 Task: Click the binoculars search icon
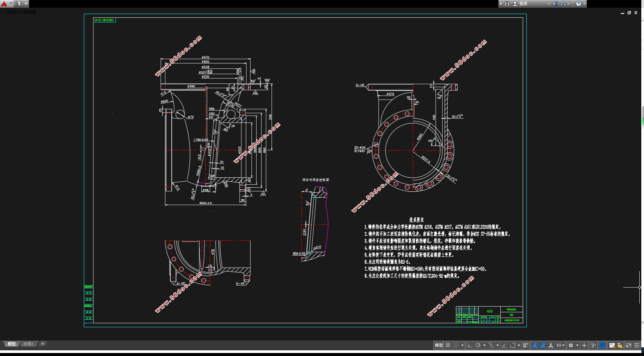pyautogui.click(x=507, y=4)
